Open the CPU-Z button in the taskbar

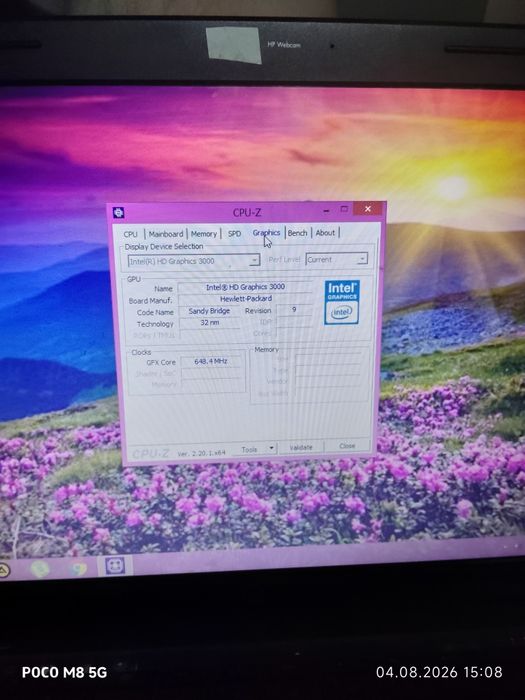pyautogui.click(x=115, y=566)
